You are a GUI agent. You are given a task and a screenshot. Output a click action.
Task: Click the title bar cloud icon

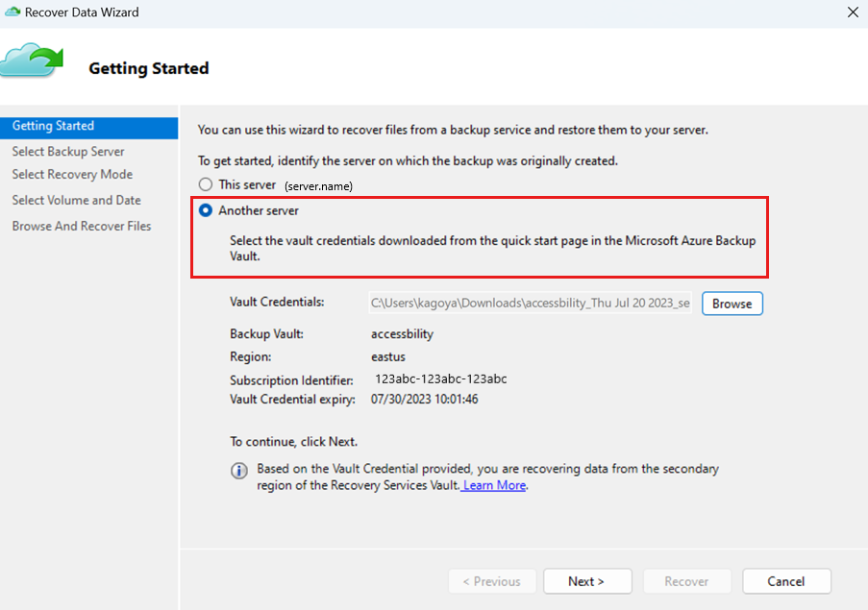pyautogui.click(x=12, y=12)
